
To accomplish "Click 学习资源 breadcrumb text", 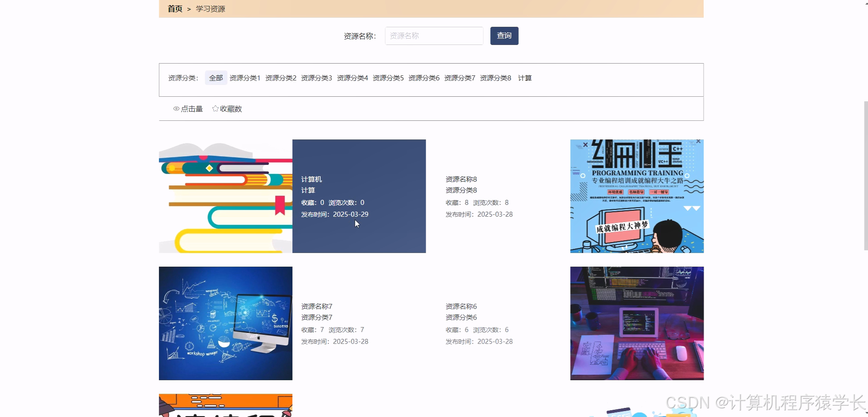I will pos(210,9).
